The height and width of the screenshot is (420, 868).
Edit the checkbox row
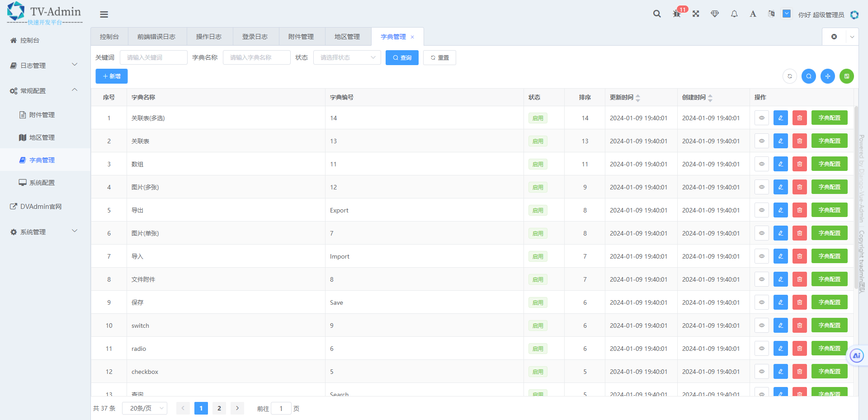pyautogui.click(x=781, y=372)
